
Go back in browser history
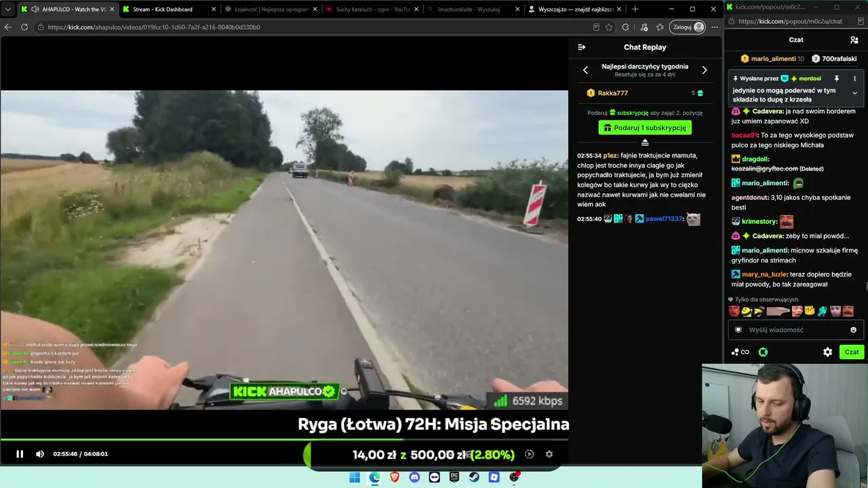pyautogui.click(x=8, y=27)
